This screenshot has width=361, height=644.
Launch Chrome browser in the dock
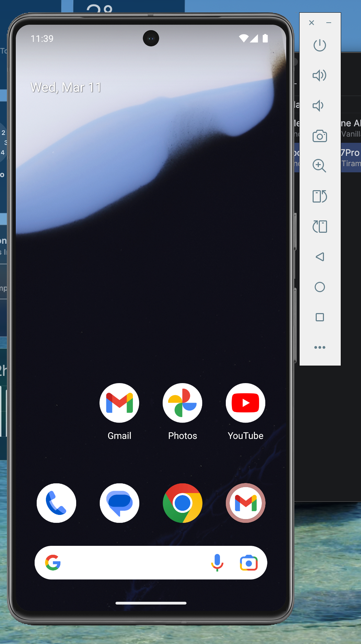(183, 503)
